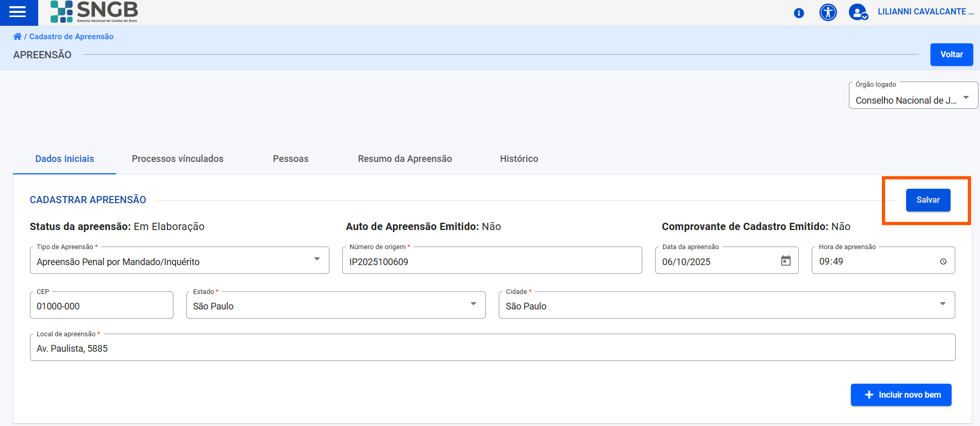
Task: Open the calendar picker for Data da apreensão
Action: click(785, 261)
